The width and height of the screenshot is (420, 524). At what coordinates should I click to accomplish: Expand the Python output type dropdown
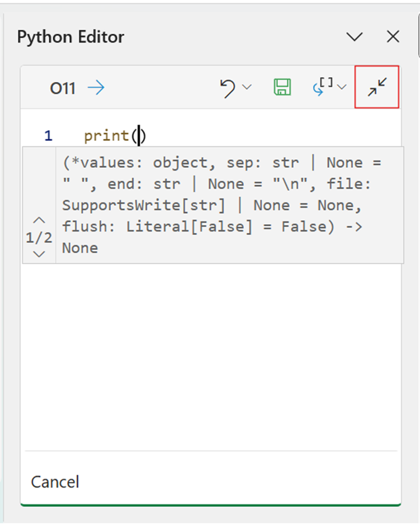(341, 87)
